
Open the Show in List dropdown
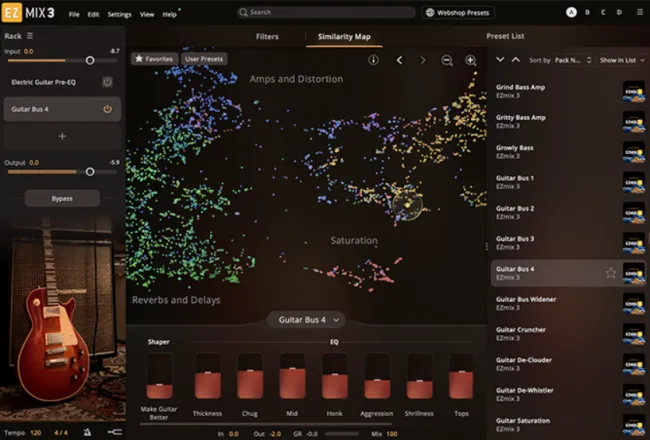click(x=622, y=60)
